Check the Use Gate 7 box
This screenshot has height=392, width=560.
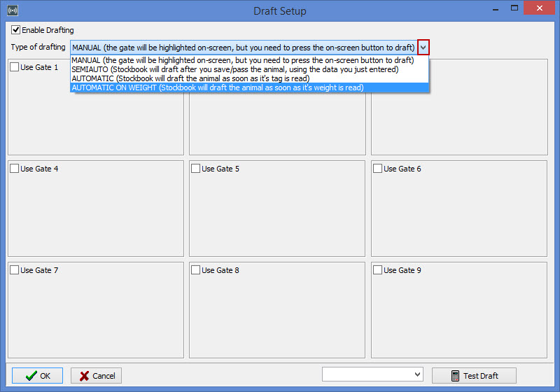click(14, 270)
